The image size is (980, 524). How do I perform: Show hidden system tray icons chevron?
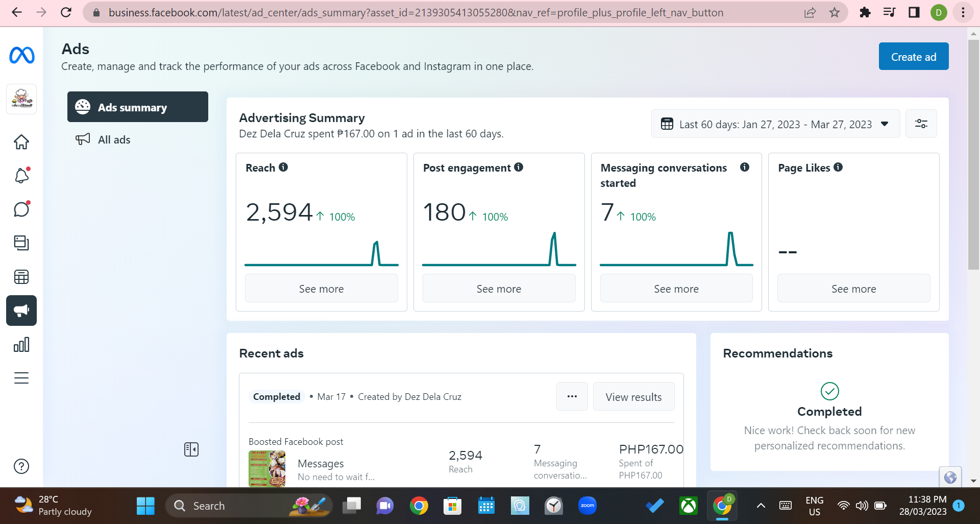pyautogui.click(x=761, y=506)
